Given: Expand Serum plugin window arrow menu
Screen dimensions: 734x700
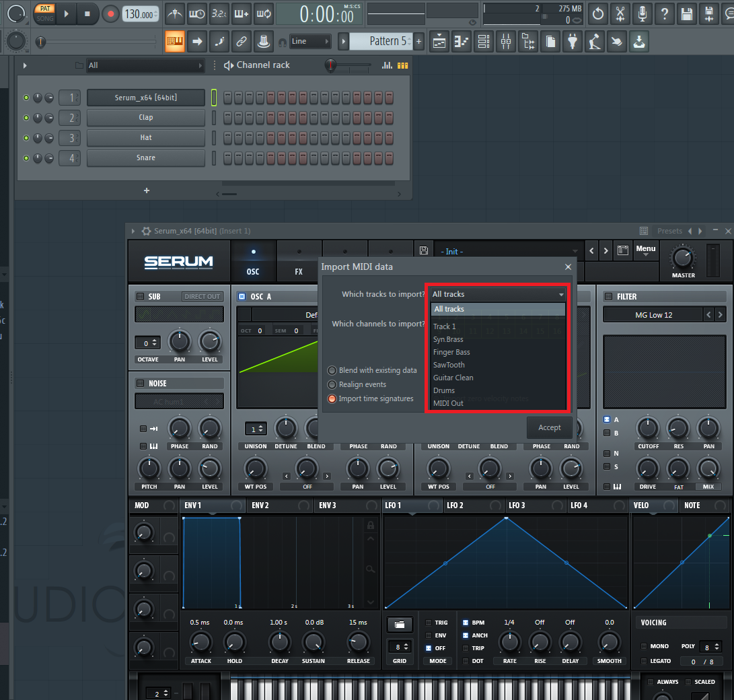Looking at the screenshot, I should [133, 231].
